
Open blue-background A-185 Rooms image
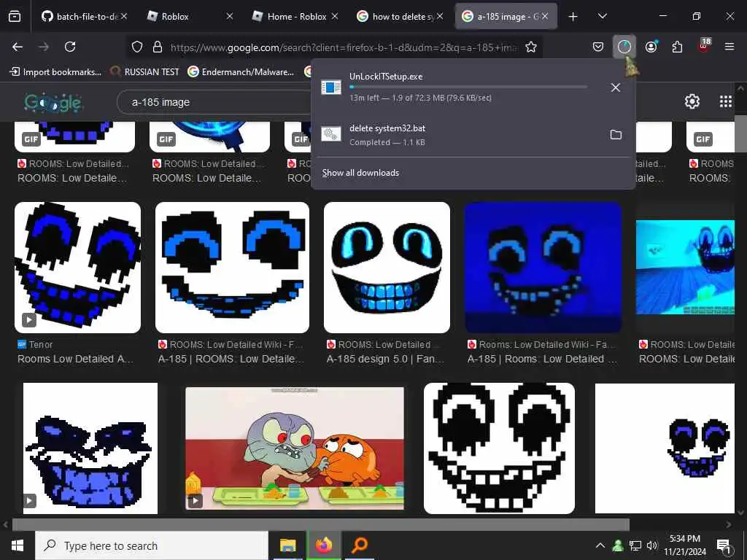pos(543,268)
